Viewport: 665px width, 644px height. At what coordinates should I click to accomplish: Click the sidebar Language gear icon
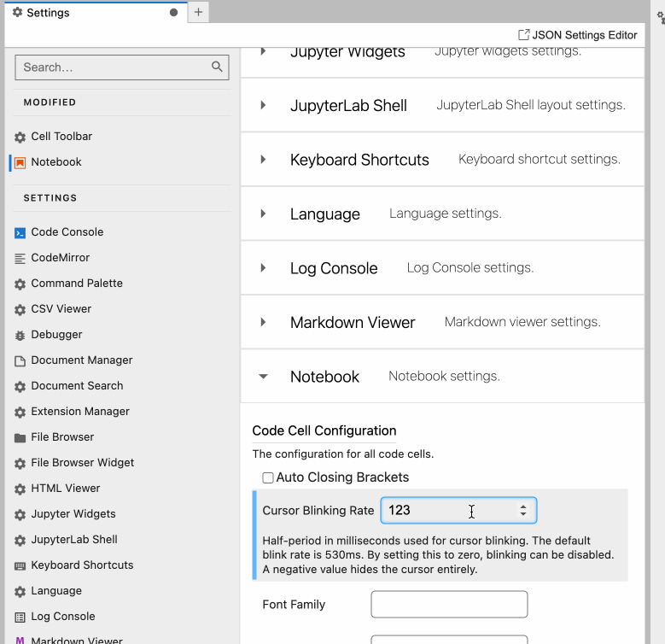[x=20, y=591]
